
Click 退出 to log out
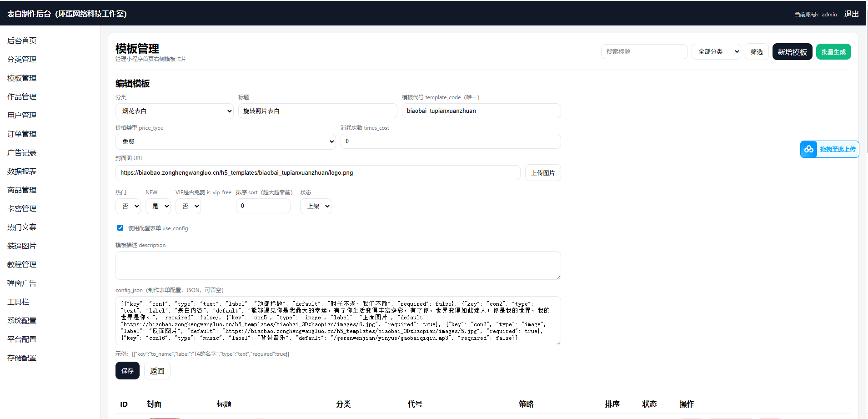pos(851,14)
